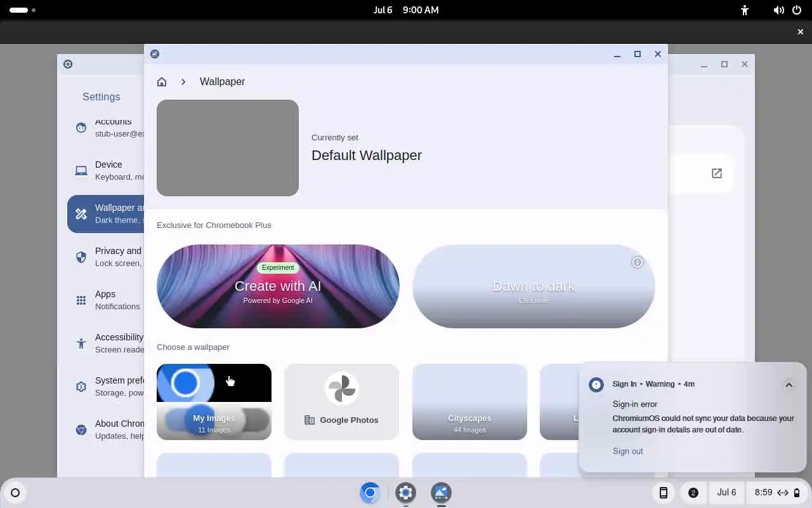Click the Wallpaper window title icon

tap(155, 54)
